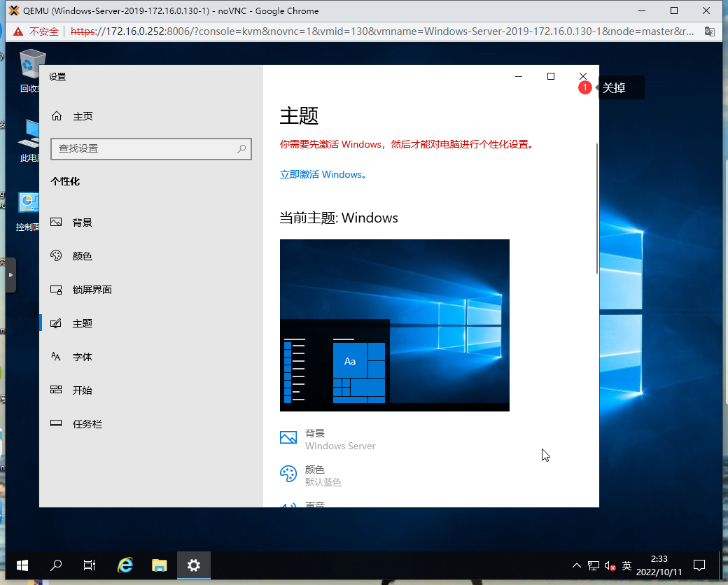The width and height of the screenshot is (728, 585).
Task: Click the 不安全 security warning
Action: pyautogui.click(x=36, y=31)
